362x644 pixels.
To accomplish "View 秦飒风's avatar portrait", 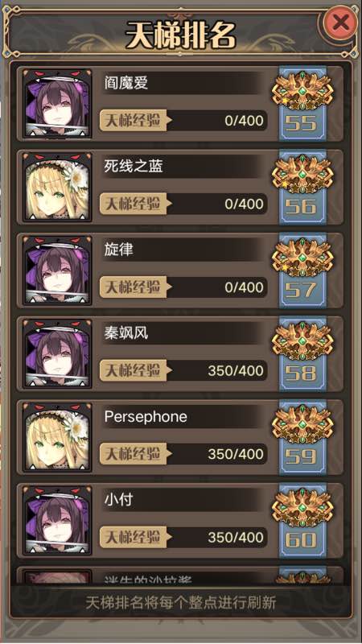I will point(57,353).
